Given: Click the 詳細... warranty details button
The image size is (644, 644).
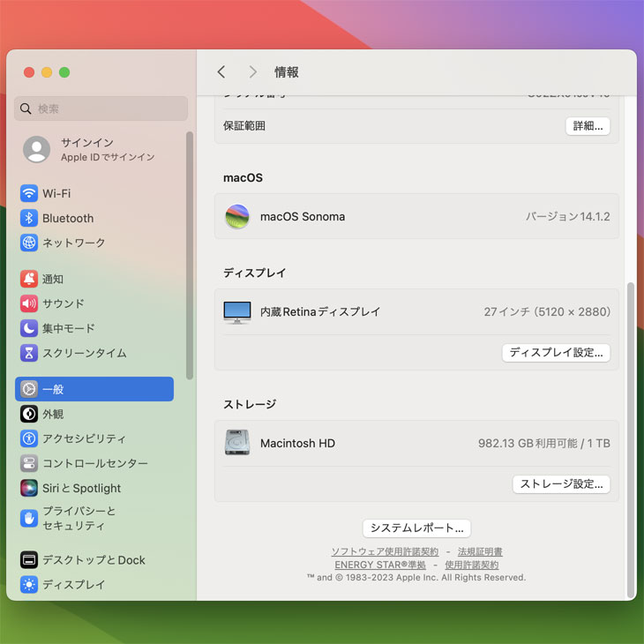Looking at the screenshot, I should [588, 126].
